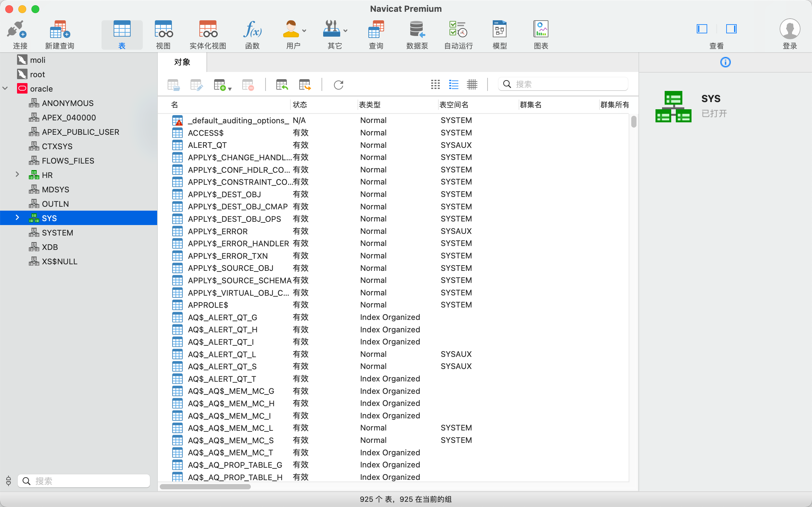Switch to icon grid view mode
This screenshot has height=507, width=812.
[435, 84]
